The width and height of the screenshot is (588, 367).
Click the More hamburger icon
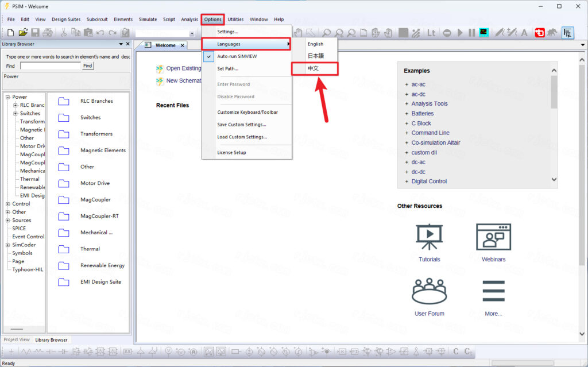(493, 292)
